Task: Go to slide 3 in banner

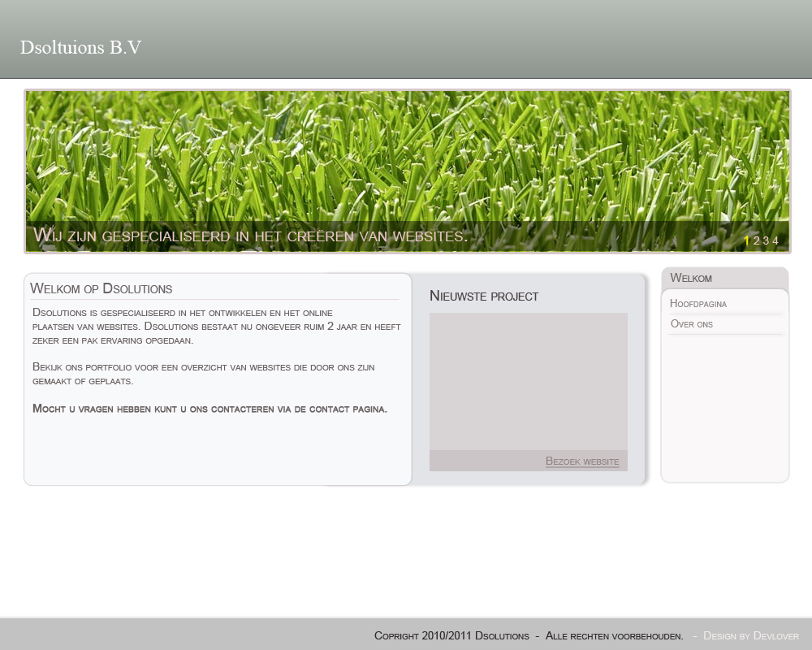Action: click(766, 240)
